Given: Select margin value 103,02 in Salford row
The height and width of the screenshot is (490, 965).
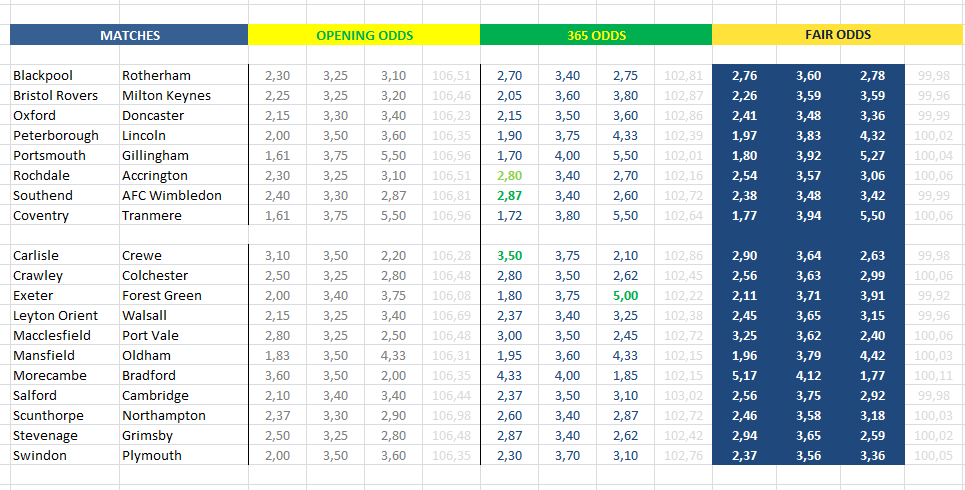Looking at the screenshot, I should tap(683, 396).
